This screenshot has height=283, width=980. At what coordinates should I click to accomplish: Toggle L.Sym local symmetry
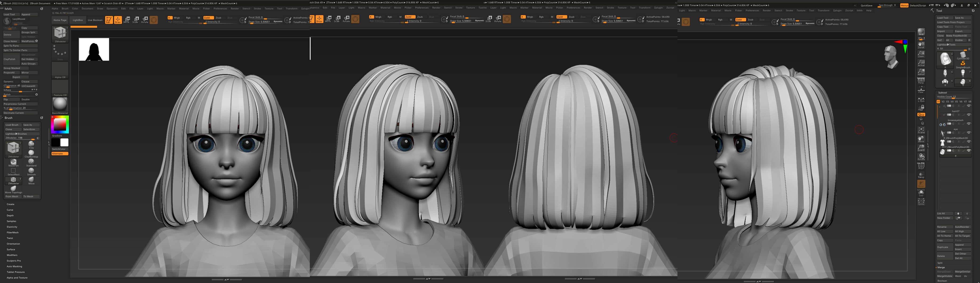pos(921,100)
